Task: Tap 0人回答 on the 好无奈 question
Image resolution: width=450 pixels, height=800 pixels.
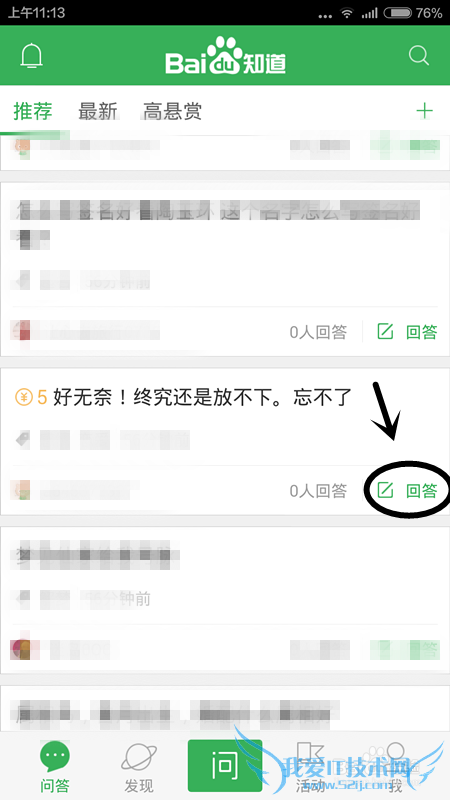Action: [318, 491]
